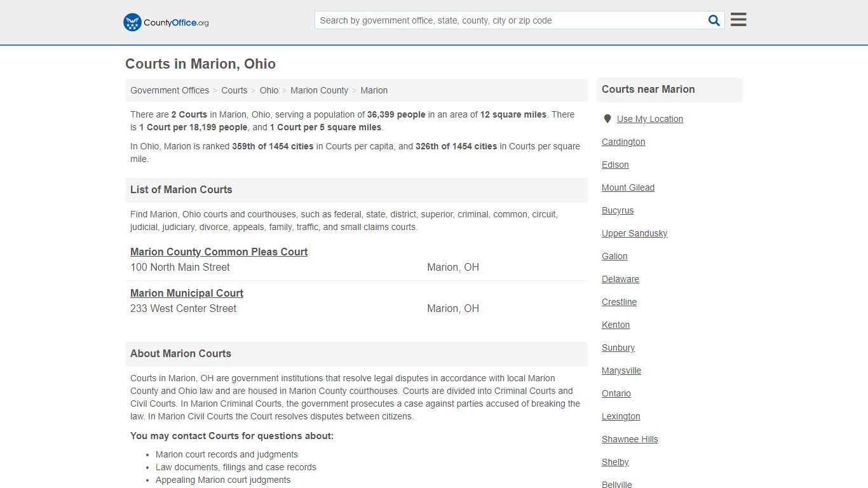Click the Upper Sandusky link
Screen dimensions: 868x488
tap(634, 233)
